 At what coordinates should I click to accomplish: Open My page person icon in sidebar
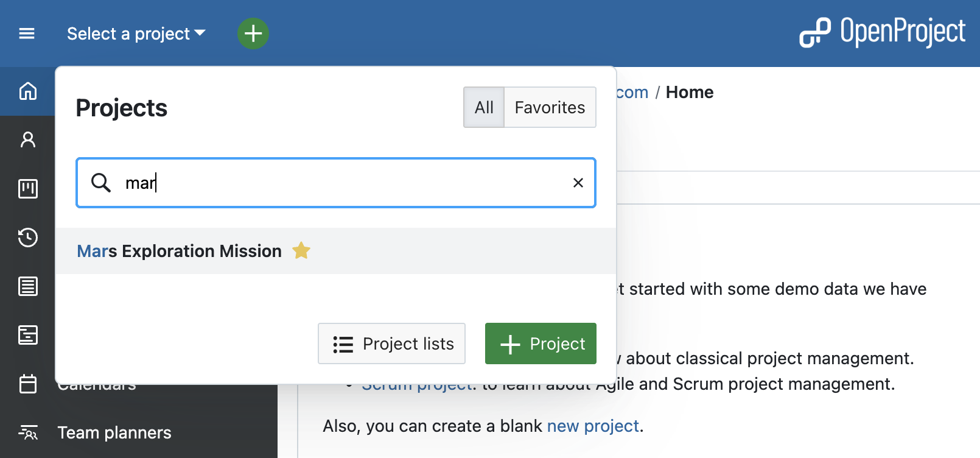[28, 140]
